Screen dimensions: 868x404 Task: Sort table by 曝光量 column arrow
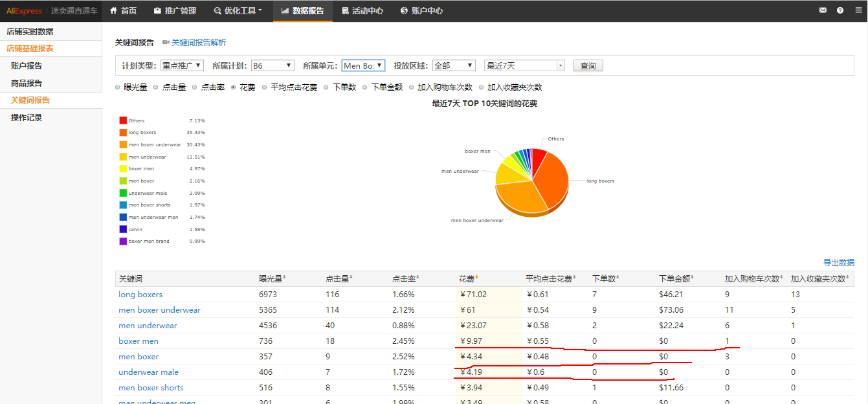pyautogui.click(x=285, y=278)
